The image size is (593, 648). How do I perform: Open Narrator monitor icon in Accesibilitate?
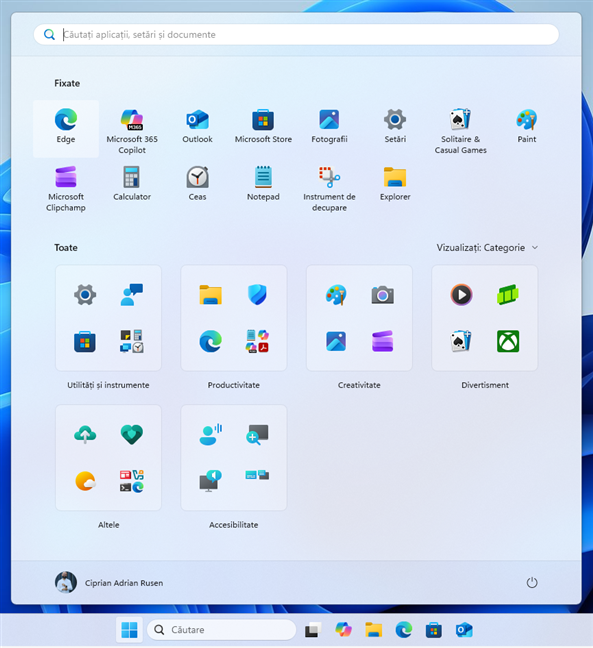pyautogui.click(x=210, y=481)
